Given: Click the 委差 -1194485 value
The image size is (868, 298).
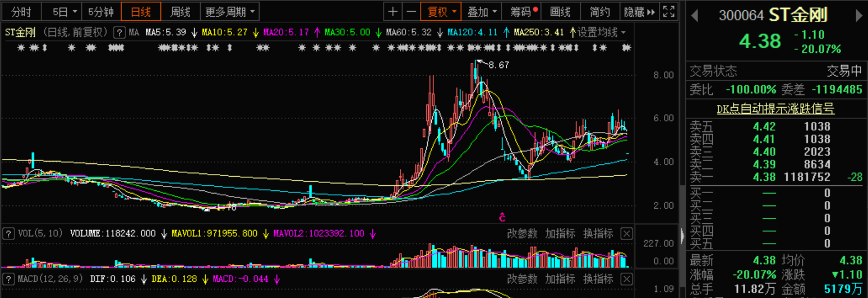Looking at the screenshot, I should click(x=837, y=90).
